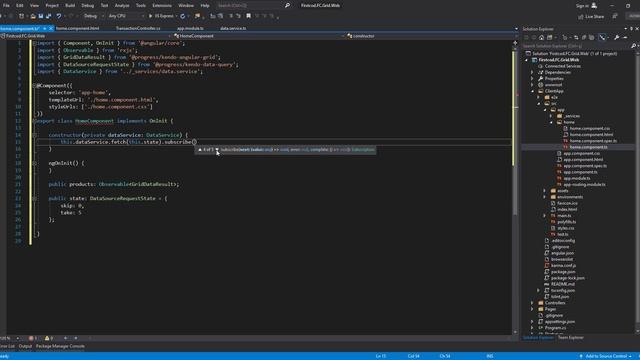Screen dimensions: 640x360
Task: Click the Solution Explorer search field
Action: coord(576,46)
